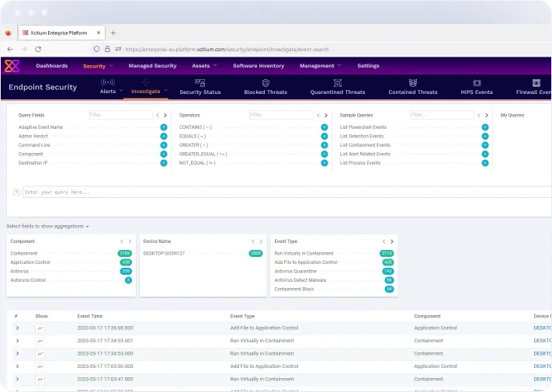The image size is (552, 392).
Task: Open Contained Threats page
Action: pos(412,87)
